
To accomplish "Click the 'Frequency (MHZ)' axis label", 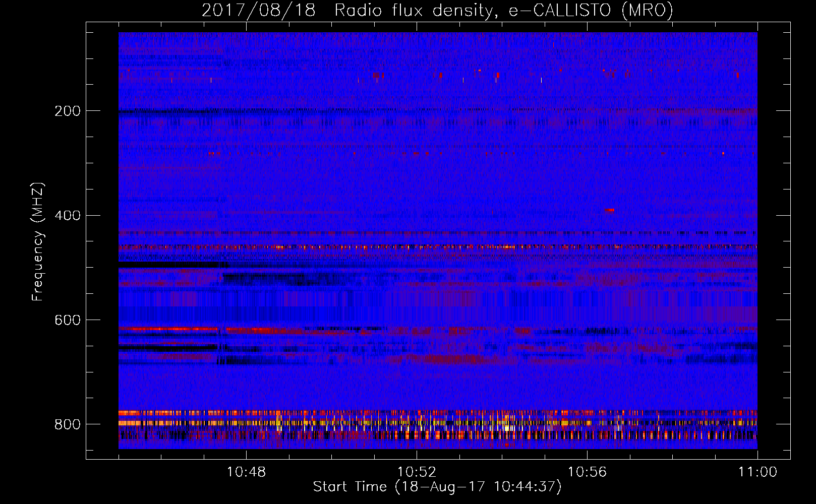I will click(38, 242).
